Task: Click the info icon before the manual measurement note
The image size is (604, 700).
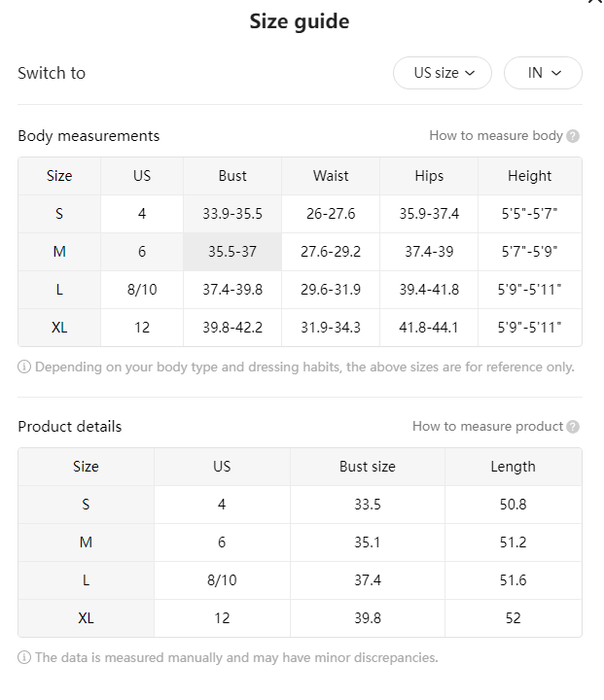Action: point(24,657)
